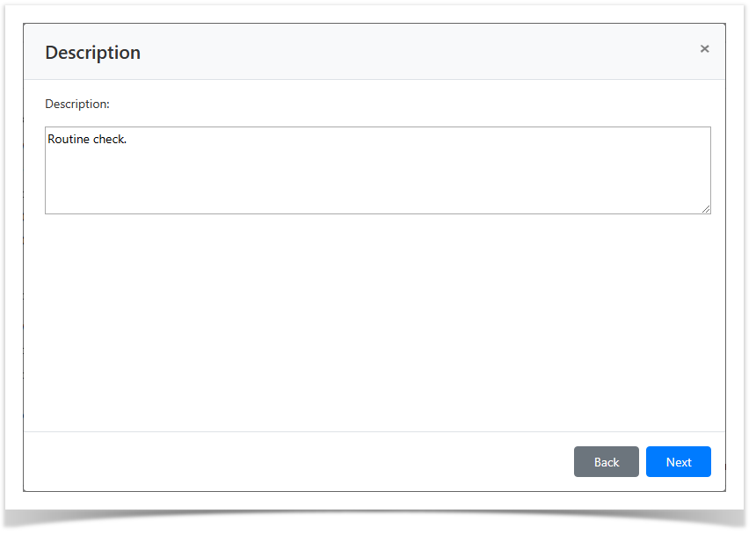Viewport: 756px width, 535px height.
Task: Focus the multiline description input box
Action: (377, 170)
